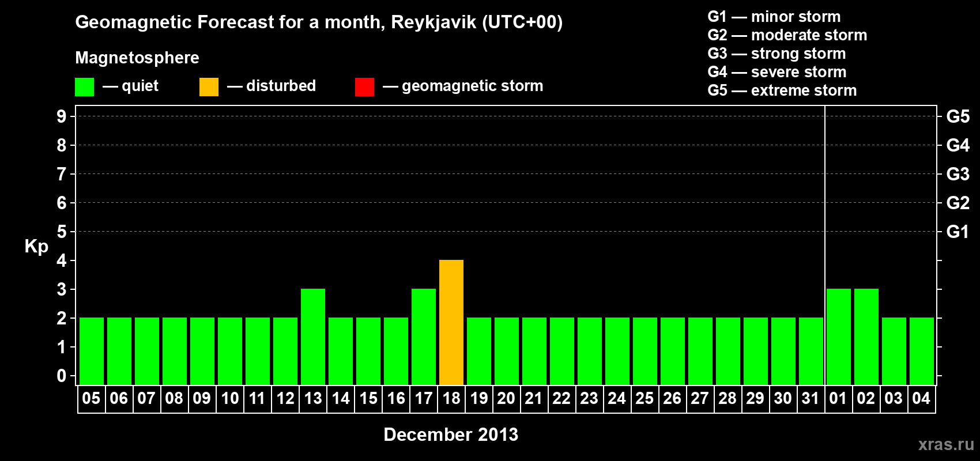The height and width of the screenshot is (461, 980).
Task: Click date label 31 on the axis
Action: [x=811, y=399]
